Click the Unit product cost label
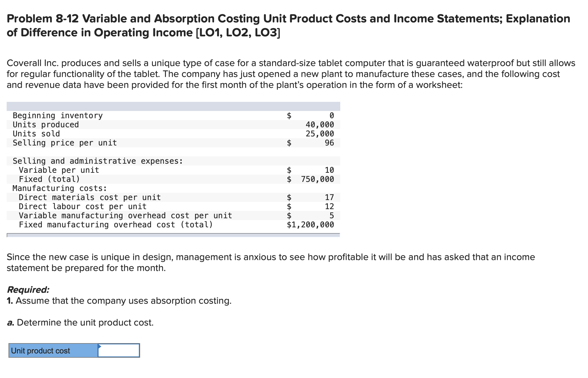This screenshot has width=588, height=378. pos(40,350)
